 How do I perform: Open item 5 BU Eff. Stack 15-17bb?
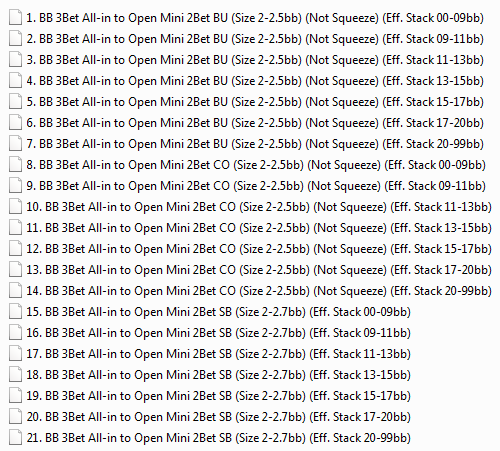tap(255, 102)
